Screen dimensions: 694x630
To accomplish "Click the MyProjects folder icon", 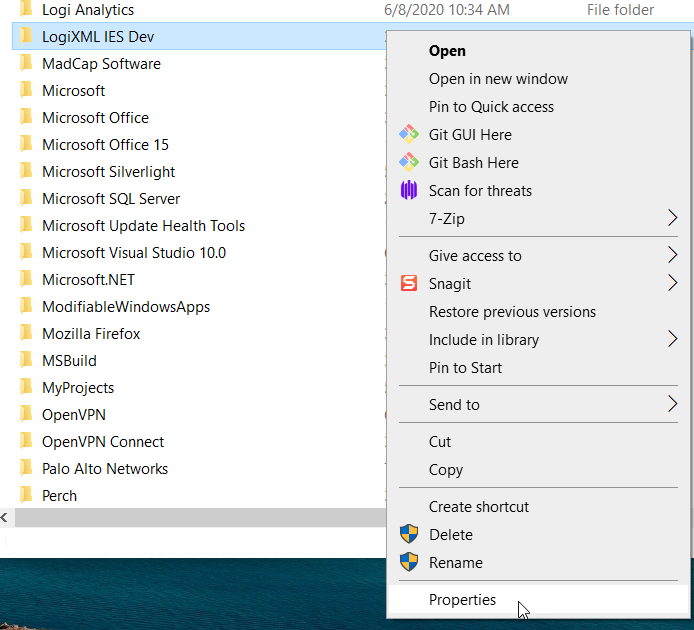I will pos(27,387).
